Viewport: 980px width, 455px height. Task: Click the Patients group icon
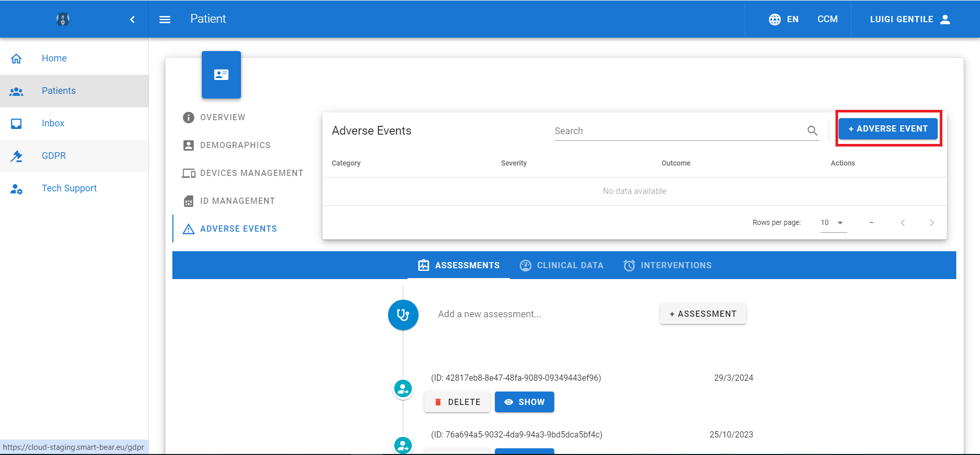pyautogui.click(x=17, y=91)
